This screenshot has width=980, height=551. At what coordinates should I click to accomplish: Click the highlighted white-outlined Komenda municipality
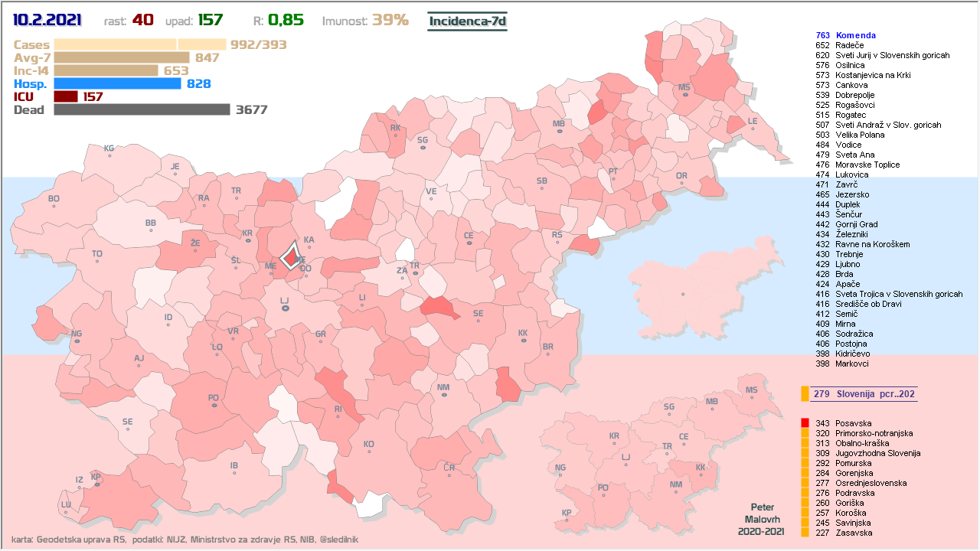[290, 256]
